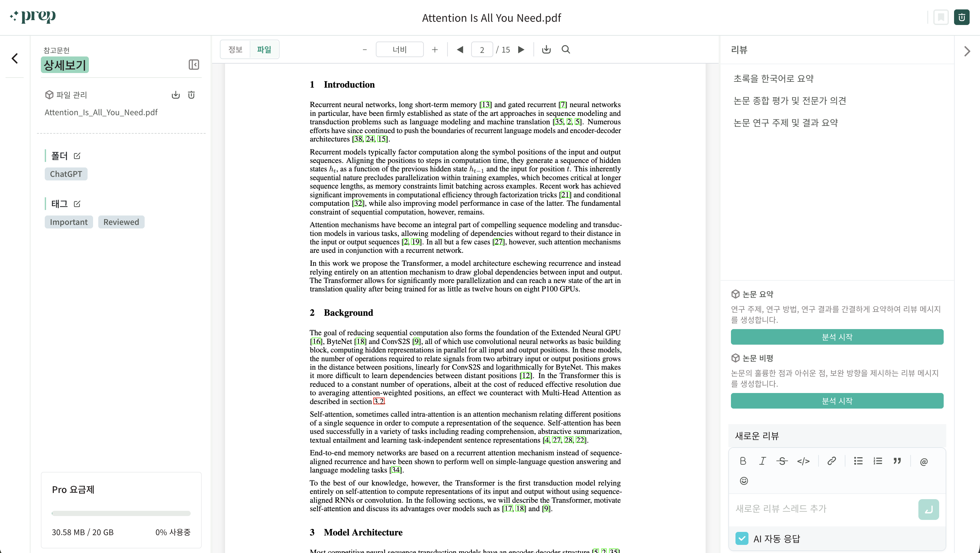
Task: Click citation [13] in Introduction
Action: tap(485, 104)
